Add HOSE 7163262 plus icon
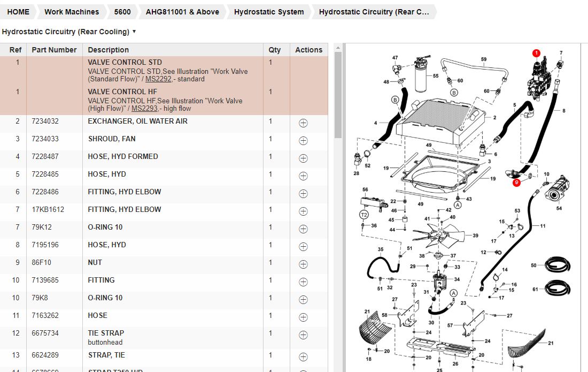 [304, 317]
